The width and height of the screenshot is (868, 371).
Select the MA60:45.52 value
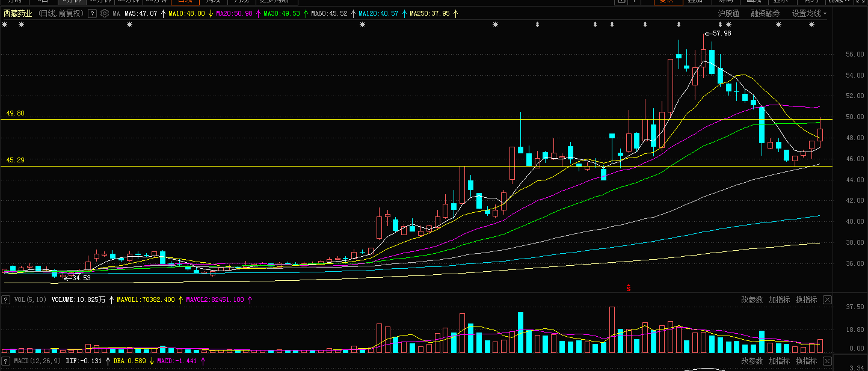coord(329,13)
